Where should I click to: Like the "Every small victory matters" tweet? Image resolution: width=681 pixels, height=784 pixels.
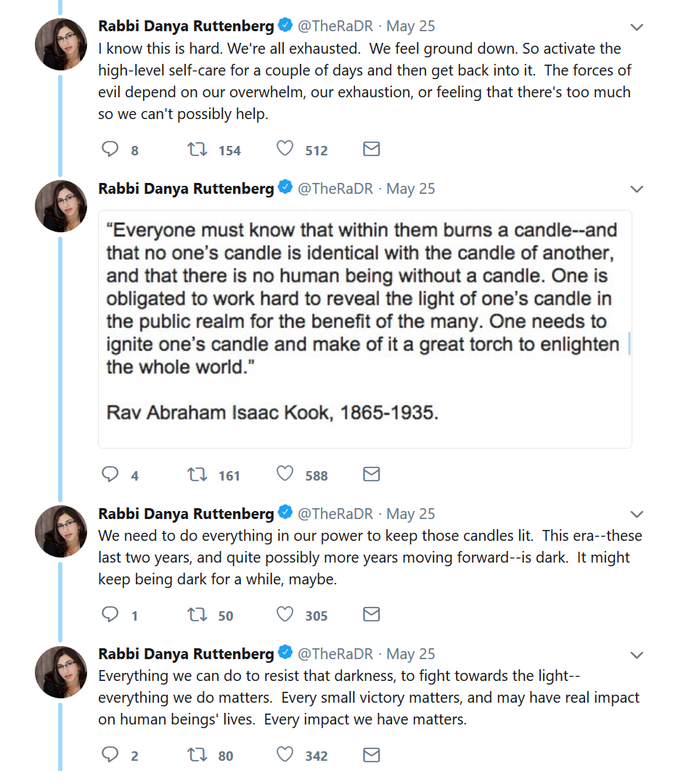tap(285, 755)
